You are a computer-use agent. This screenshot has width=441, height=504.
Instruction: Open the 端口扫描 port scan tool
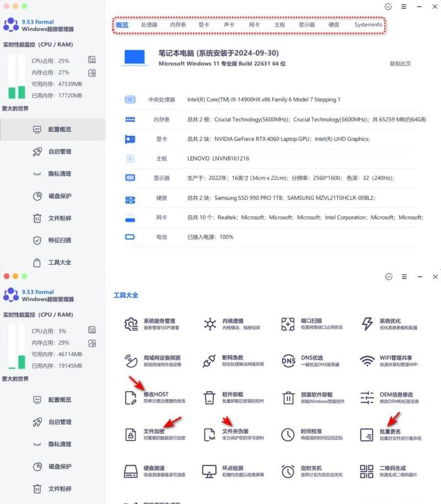288,324
